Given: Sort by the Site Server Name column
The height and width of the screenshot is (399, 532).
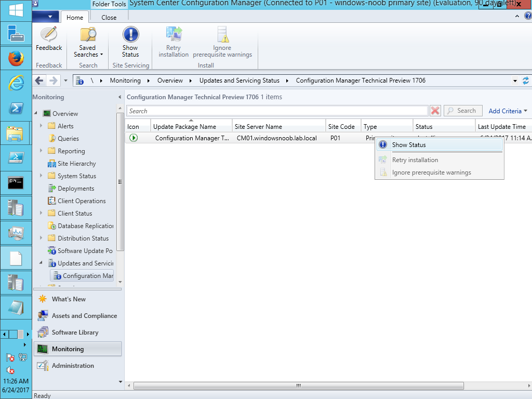Looking at the screenshot, I should coord(279,127).
